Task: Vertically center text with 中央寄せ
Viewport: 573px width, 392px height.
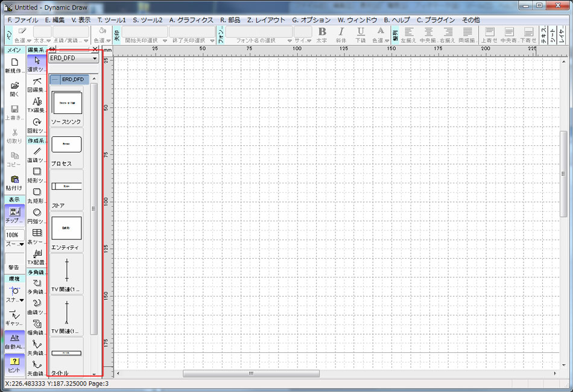Action: [x=508, y=35]
